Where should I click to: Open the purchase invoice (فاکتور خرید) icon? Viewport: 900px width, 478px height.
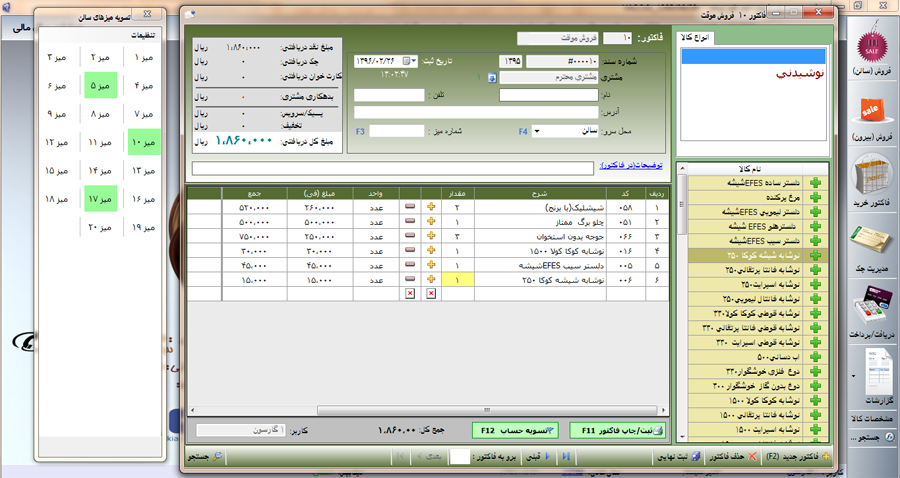[868, 183]
